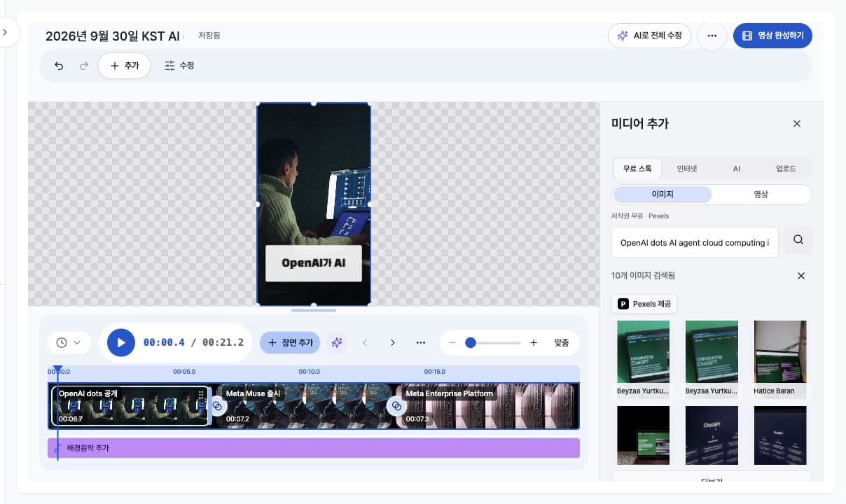Go to previous scene arrow
This screenshot has height=504, width=846.
[x=365, y=343]
